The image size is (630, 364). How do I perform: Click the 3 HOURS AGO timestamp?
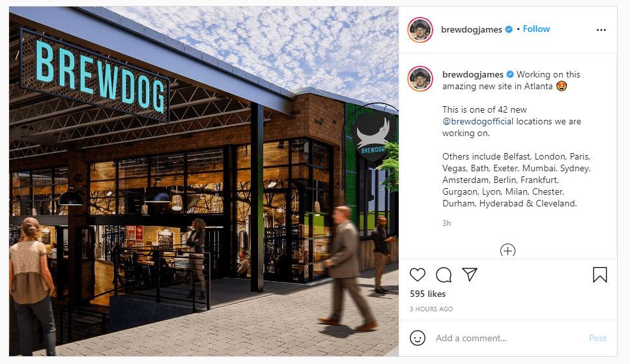[431, 309]
